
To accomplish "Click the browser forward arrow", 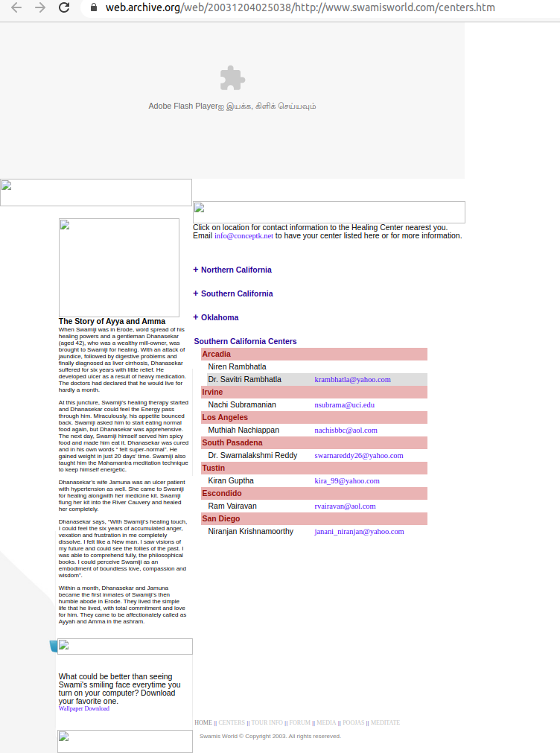I will 40,8.
